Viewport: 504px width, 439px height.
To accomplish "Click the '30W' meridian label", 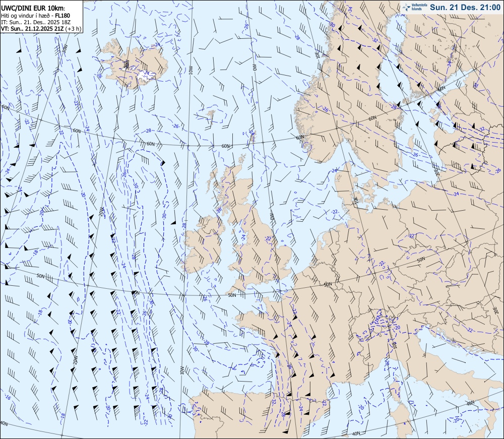I will tap(65, 48).
